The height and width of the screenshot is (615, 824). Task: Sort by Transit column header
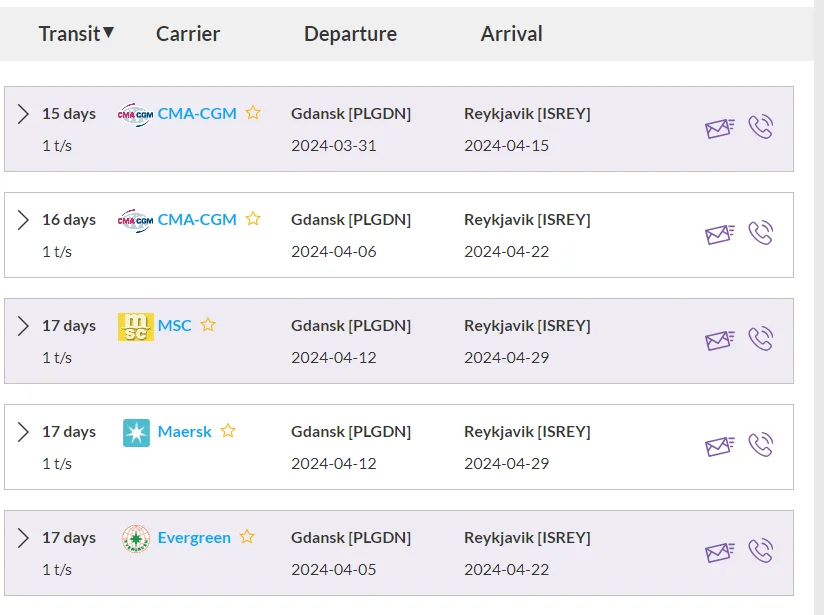click(76, 34)
